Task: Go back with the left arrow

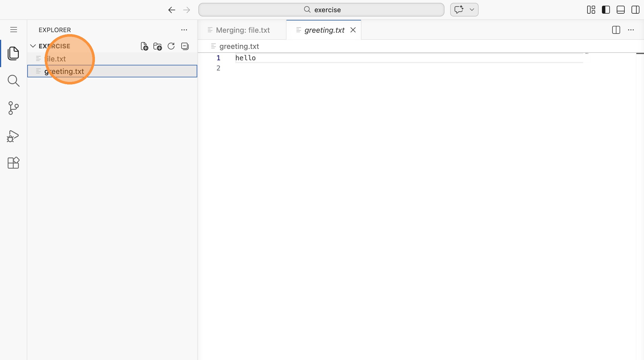Action: pyautogui.click(x=171, y=10)
